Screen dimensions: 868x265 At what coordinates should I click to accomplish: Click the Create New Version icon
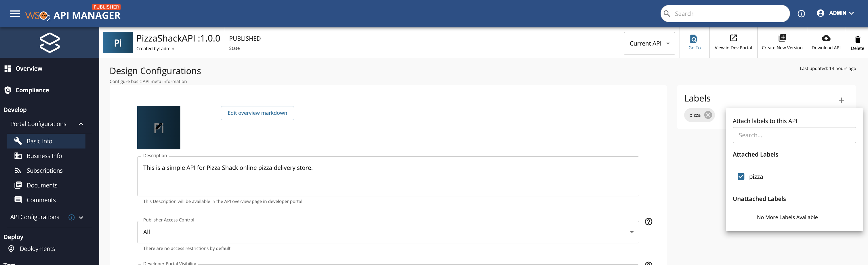pyautogui.click(x=782, y=38)
